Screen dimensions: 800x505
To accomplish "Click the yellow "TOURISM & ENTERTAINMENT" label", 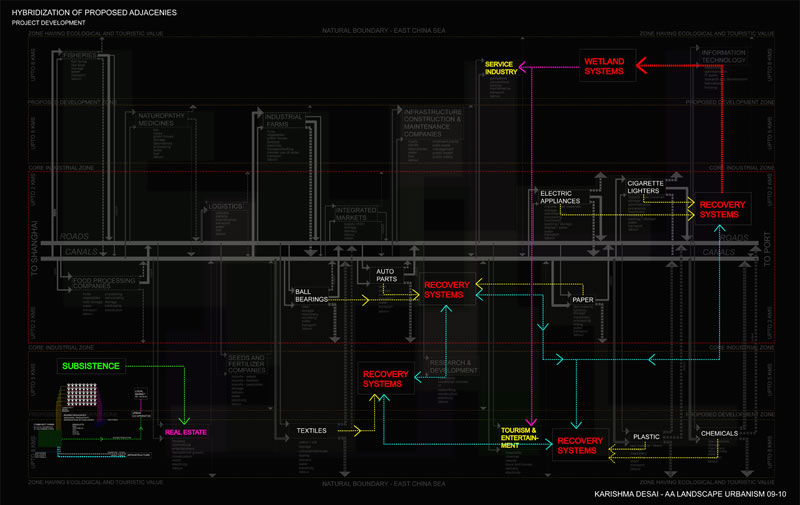I will coord(519,438).
